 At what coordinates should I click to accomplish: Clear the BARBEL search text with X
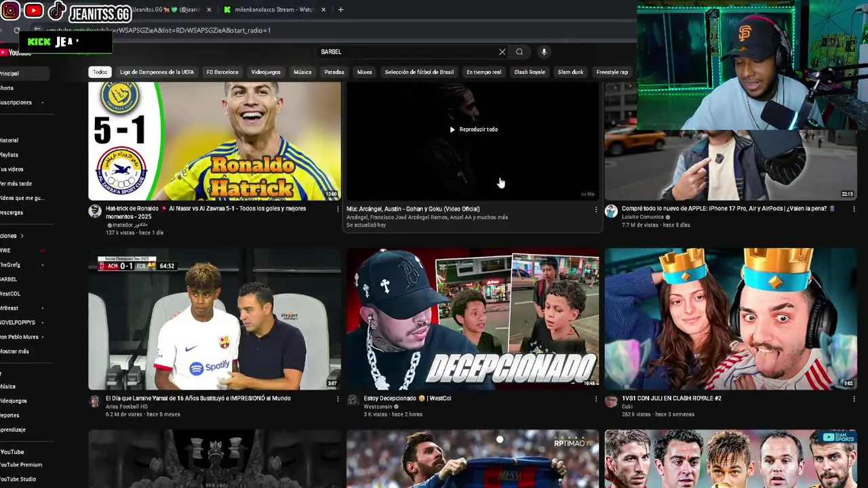click(502, 52)
